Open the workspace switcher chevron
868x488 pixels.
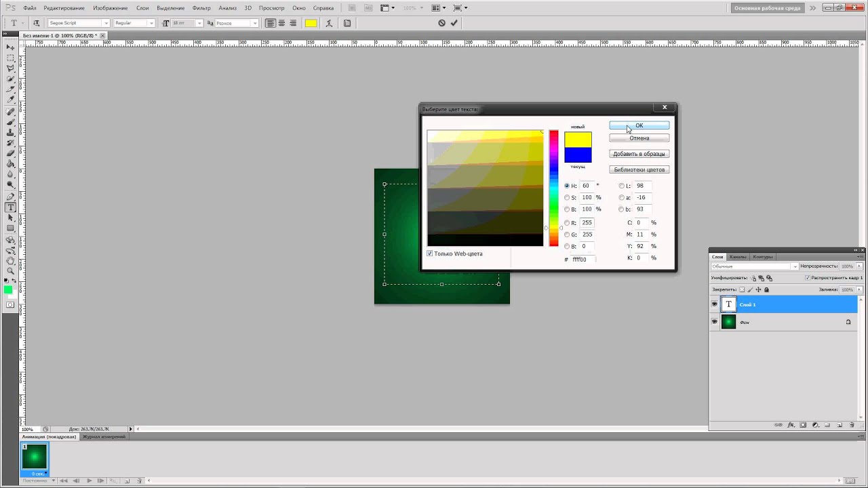tap(812, 8)
